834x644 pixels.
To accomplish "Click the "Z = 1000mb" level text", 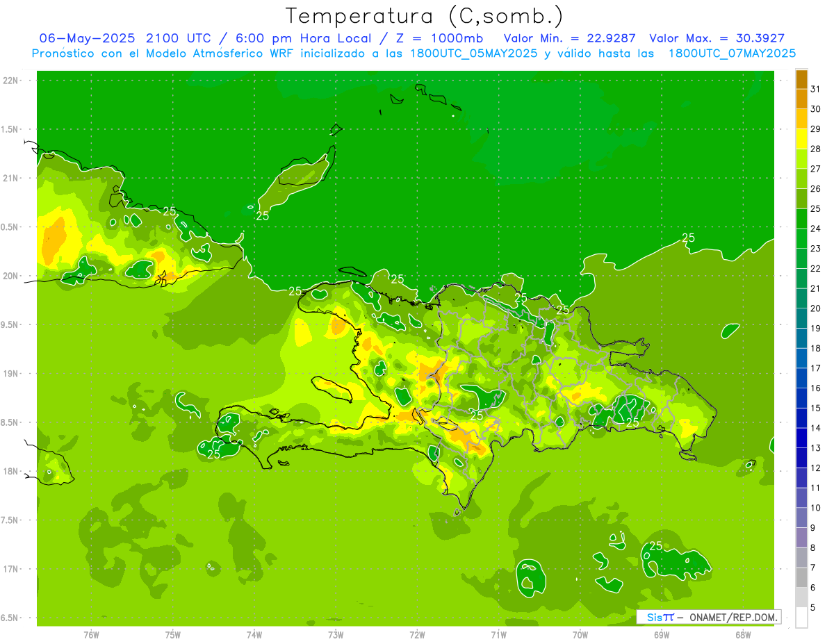I will [439, 38].
